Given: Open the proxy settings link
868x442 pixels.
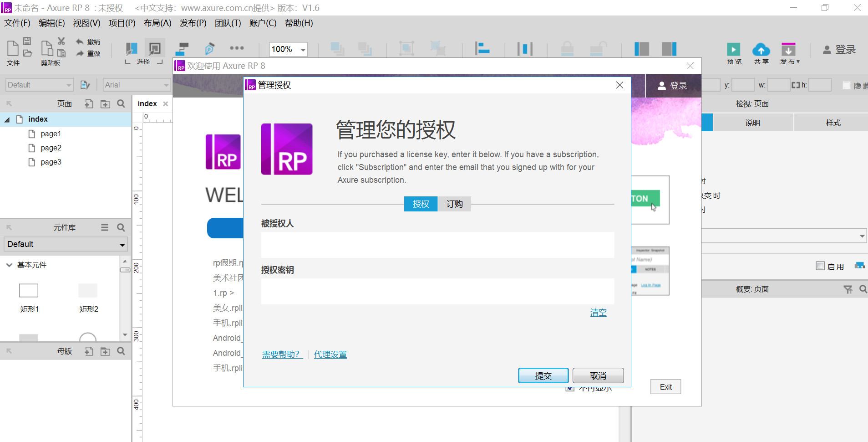Looking at the screenshot, I should click(x=330, y=355).
